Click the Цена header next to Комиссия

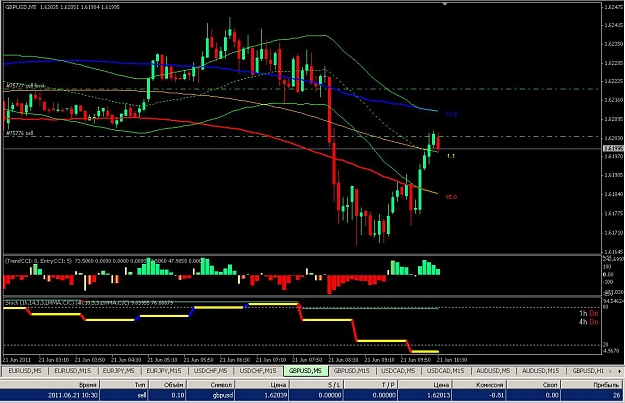(425, 385)
